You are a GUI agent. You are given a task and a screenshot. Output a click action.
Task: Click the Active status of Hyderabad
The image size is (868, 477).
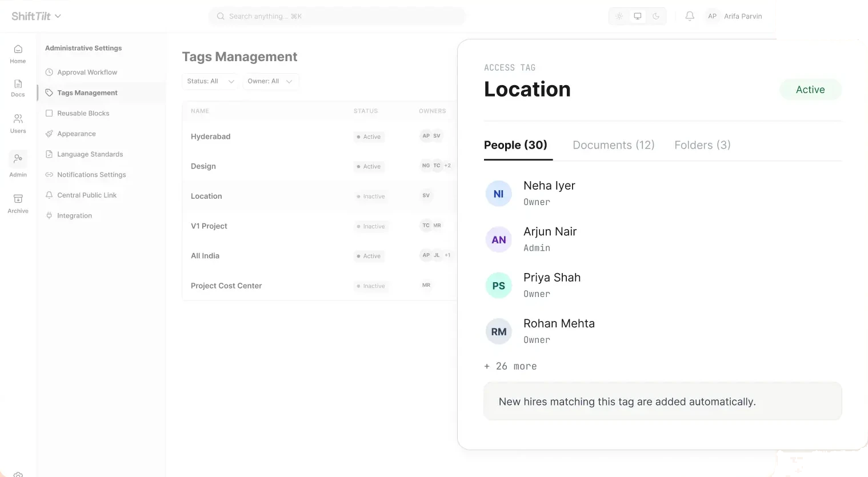point(369,137)
